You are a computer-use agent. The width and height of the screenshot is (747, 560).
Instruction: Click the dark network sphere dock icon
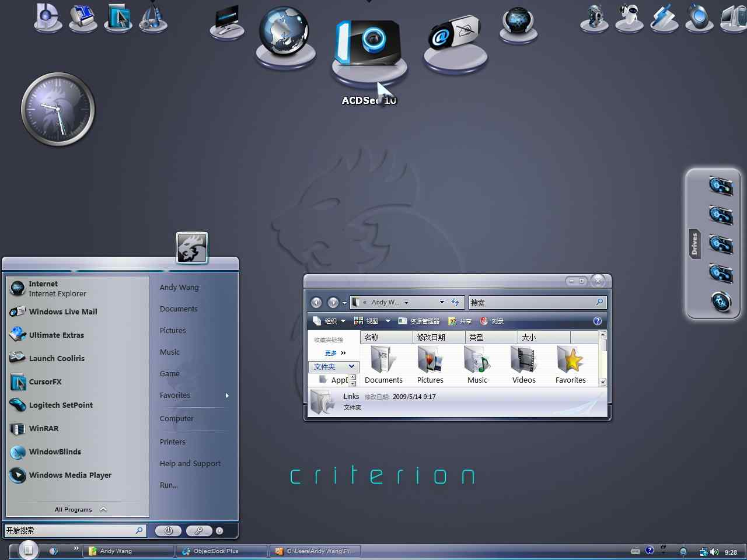pyautogui.click(x=518, y=23)
